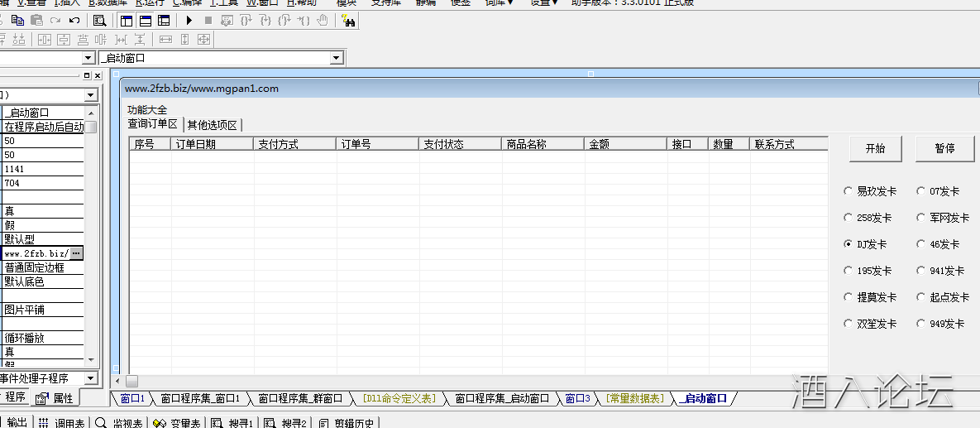Select the 07发卡 radio option
This screenshot has height=428, width=980.
pyautogui.click(x=920, y=191)
